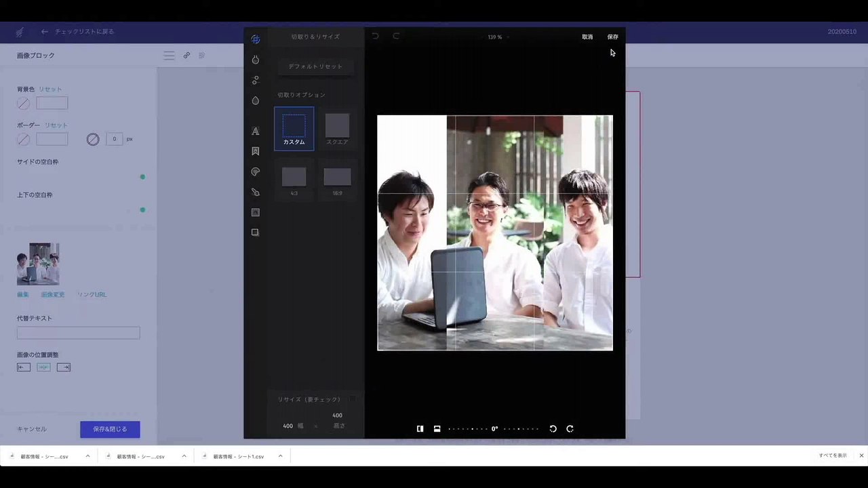
Task: Flip the image vertically
Action: click(437, 428)
